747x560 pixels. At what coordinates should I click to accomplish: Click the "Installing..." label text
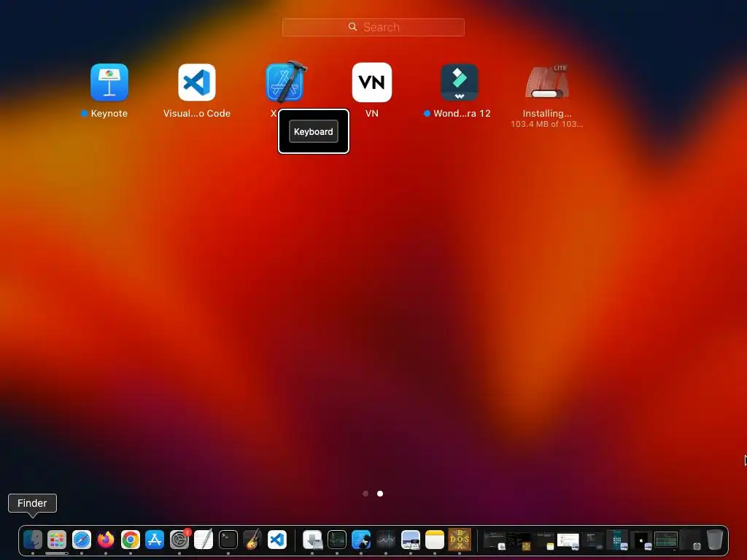pyautogui.click(x=547, y=113)
